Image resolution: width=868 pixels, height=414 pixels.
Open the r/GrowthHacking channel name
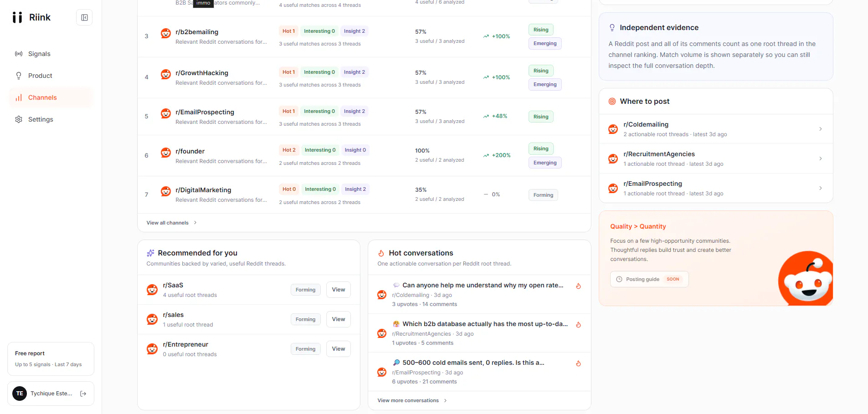(x=202, y=73)
